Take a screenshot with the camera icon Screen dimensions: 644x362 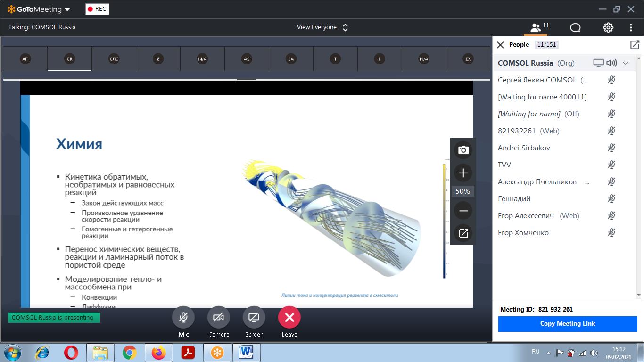pos(463,150)
